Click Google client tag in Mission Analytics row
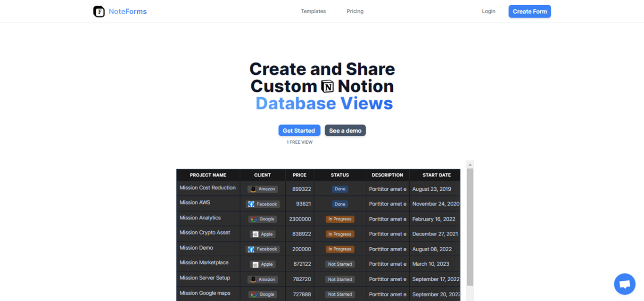The height and width of the screenshot is (301, 644). (x=263, y=219)
